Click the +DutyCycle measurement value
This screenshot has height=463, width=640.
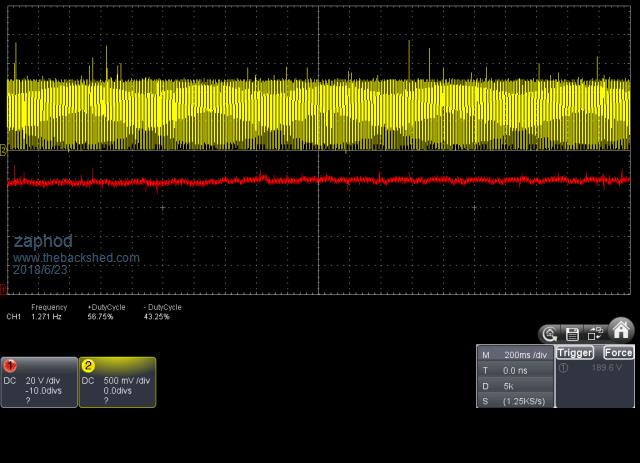(x=100, y=316)
